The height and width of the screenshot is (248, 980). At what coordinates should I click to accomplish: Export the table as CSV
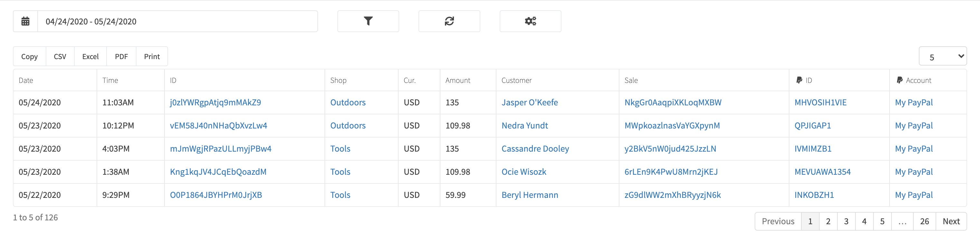tap(60, 56)
